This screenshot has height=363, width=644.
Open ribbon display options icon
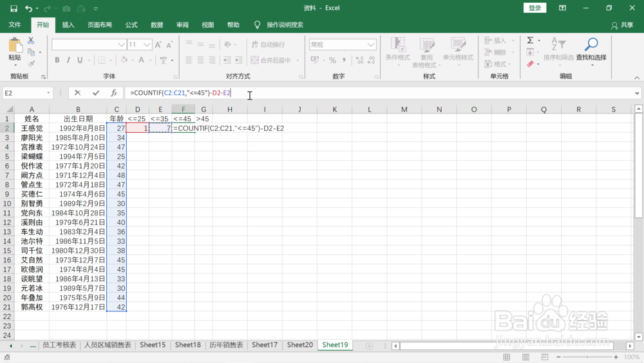[x=562, y=8]
